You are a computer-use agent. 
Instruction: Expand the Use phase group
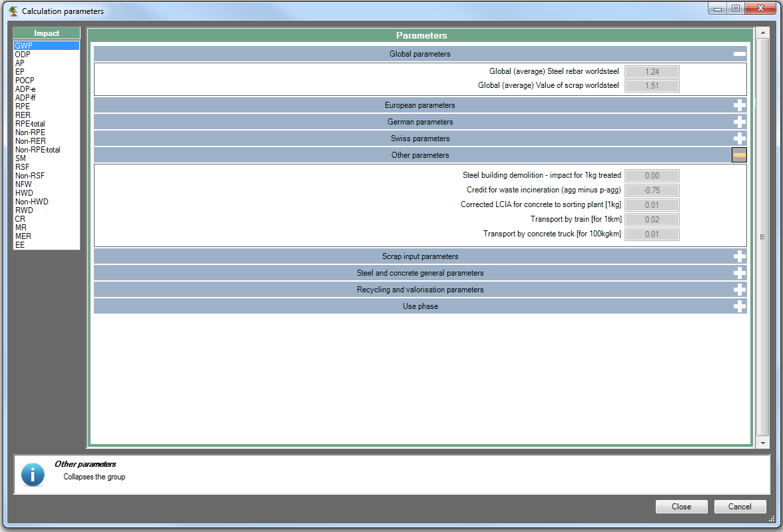click(740, 306)
